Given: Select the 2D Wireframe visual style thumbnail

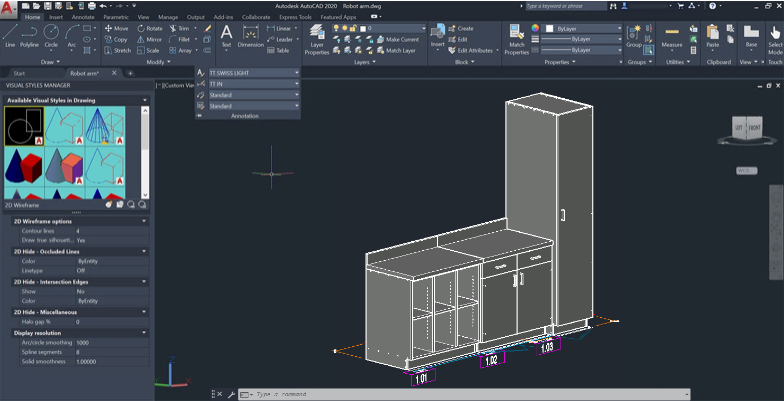Looking at the screenshot, I should tap(24, 125).
